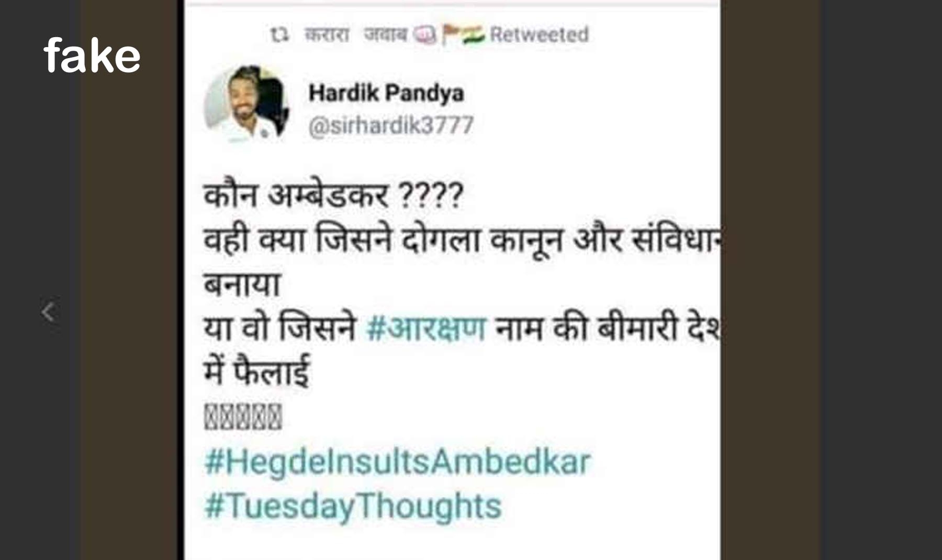Click the saffron flag emoji icon
The height and width of the screenshot is (560, 942).
pos(451,35)
